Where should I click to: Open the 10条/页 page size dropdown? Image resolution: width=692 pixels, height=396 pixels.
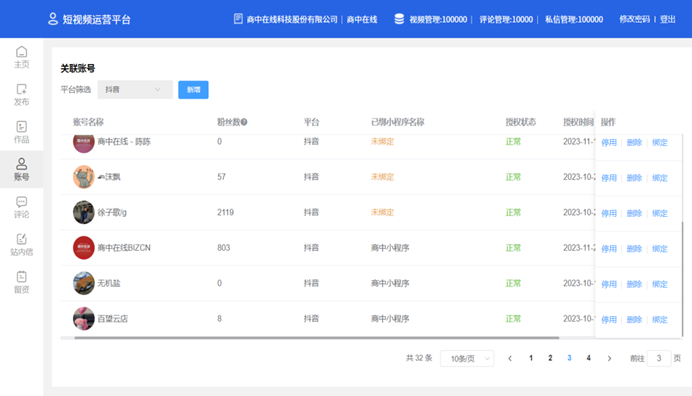[467, 358]
